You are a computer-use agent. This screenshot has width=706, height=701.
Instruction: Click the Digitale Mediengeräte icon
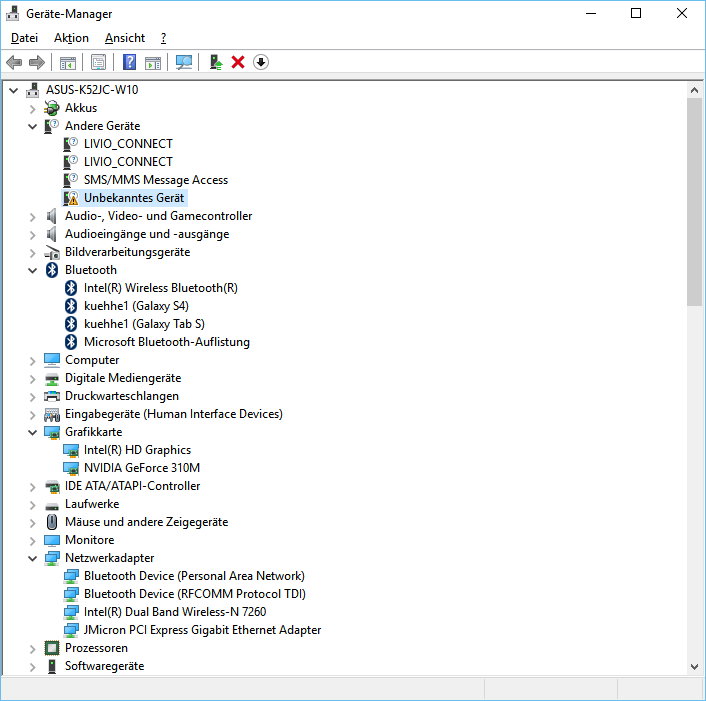[x=52, y=379]
